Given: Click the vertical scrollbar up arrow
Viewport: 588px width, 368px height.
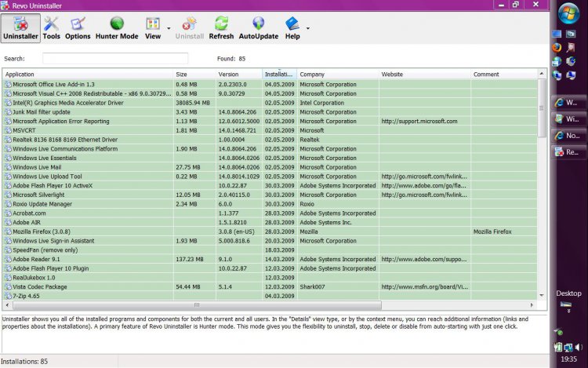Looking at the screenshot, I should tap(542, 74).
